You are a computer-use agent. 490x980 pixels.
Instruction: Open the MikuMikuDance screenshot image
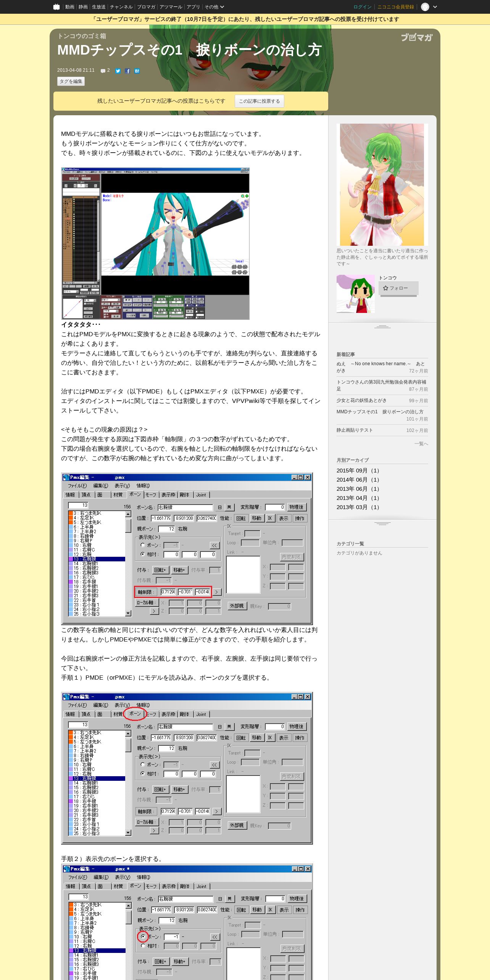tap(155, 243)
